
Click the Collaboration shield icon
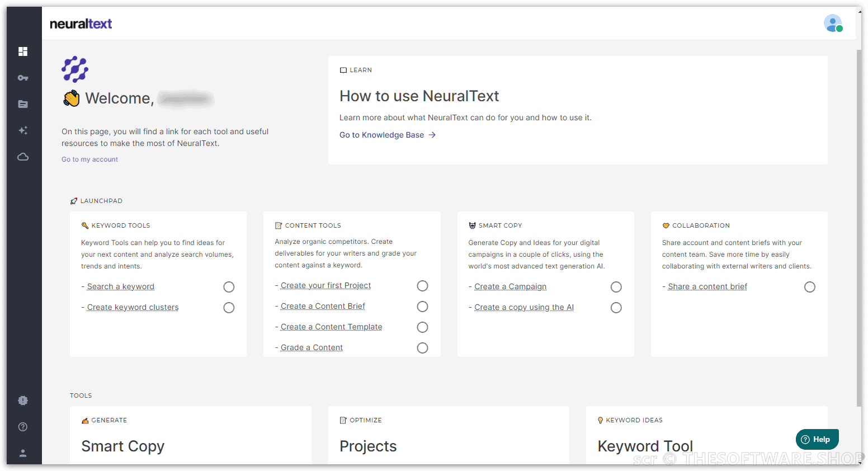(666, 225)
